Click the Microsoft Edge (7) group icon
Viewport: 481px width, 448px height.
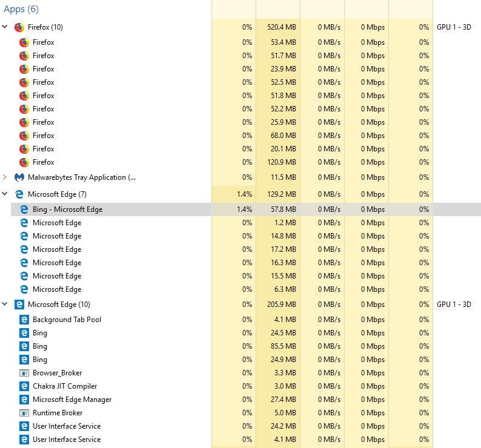pyautogui.click(x=19, y=194)
